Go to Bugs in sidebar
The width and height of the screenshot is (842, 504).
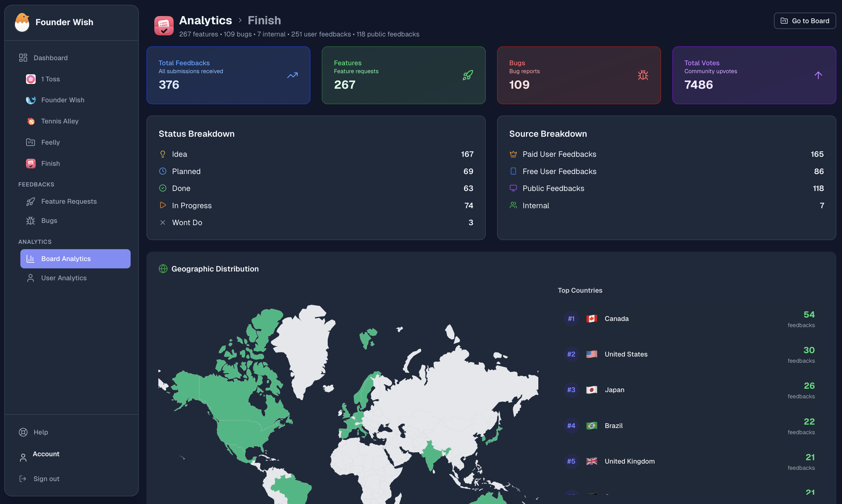coord(49,221)
